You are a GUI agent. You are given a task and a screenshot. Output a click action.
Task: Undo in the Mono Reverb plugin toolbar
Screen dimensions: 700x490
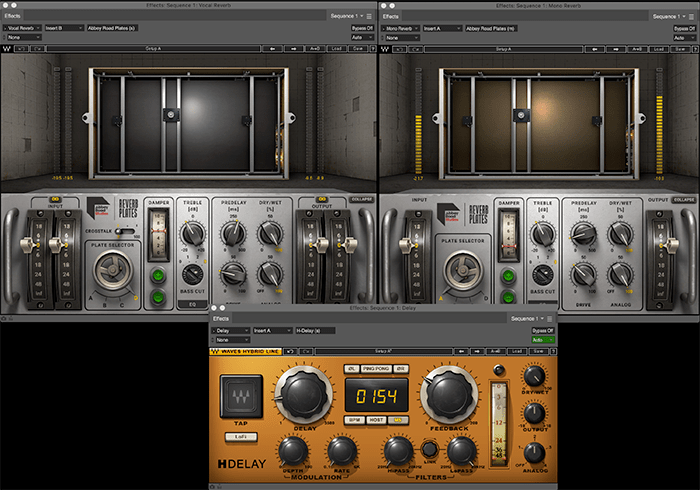coord(399,49)
